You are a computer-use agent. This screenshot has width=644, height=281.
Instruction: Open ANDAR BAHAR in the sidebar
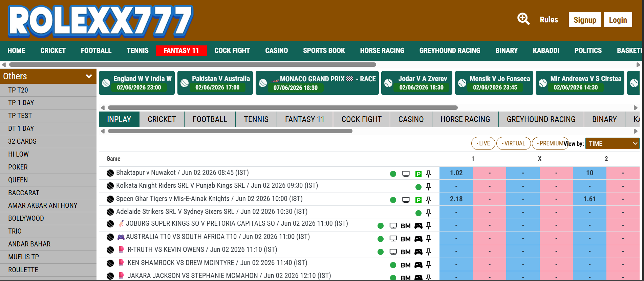click(x=48, y=244)
